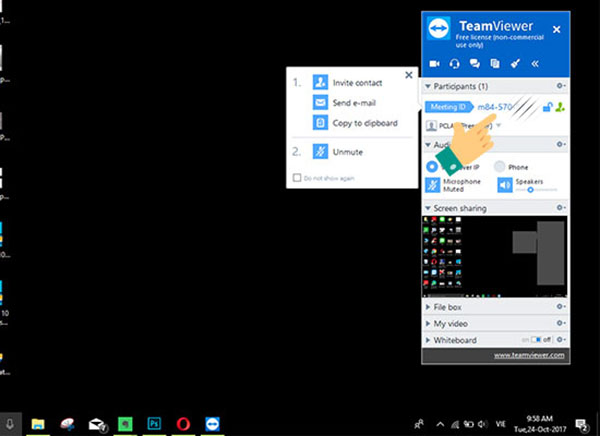Image resolution: width=600 pixels, height=436 pixels.
Task: Click the mail app icon in taskbar
Action: [96, 424]
